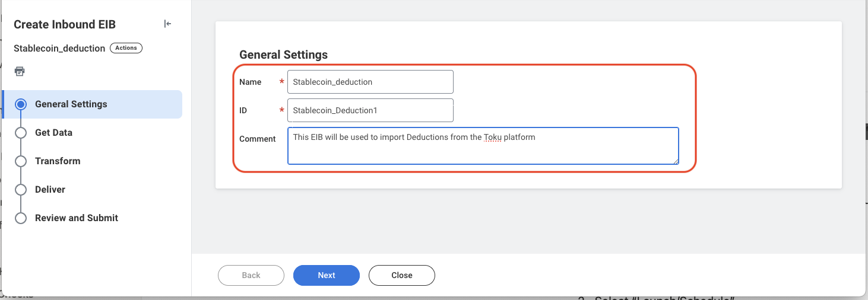Jump to the Review and Submit step
Viewport: 868px width, 300px height.
tap(77, 218)
